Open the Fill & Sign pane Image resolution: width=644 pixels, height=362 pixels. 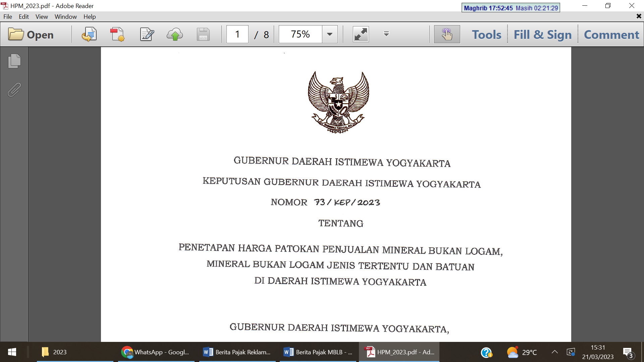542,35
